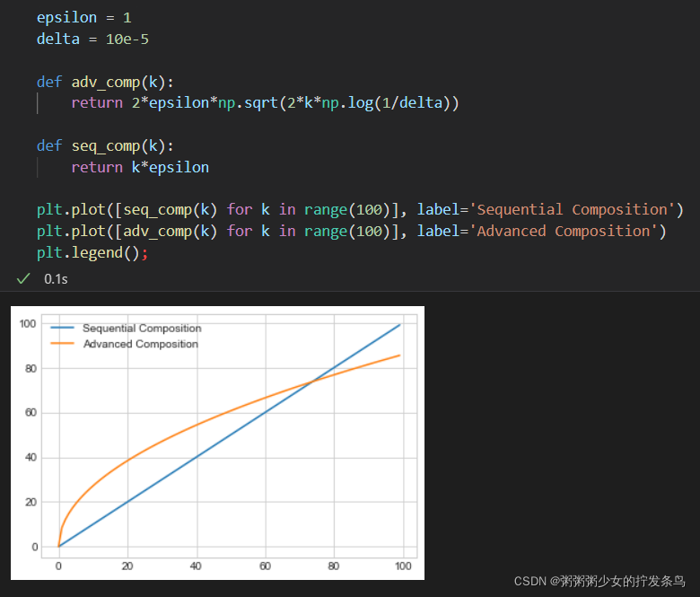Click the x-axis tick label 60
The image size is (700, 597).
click(x=265, y=566)
